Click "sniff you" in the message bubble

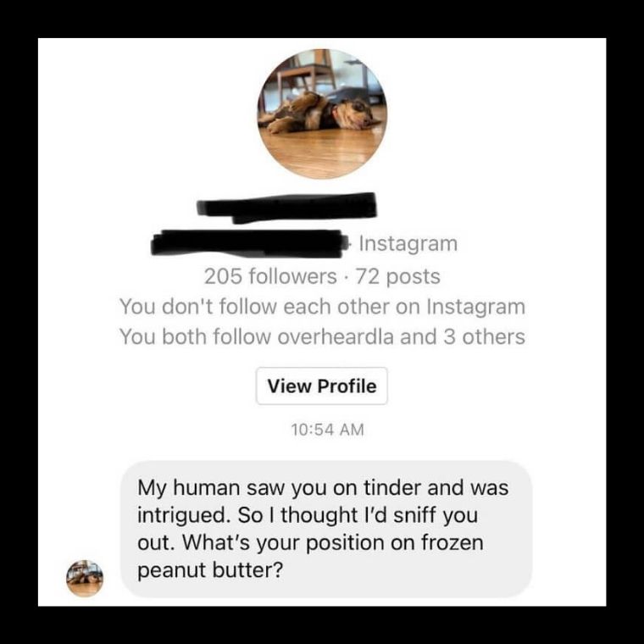coord(436,515)
